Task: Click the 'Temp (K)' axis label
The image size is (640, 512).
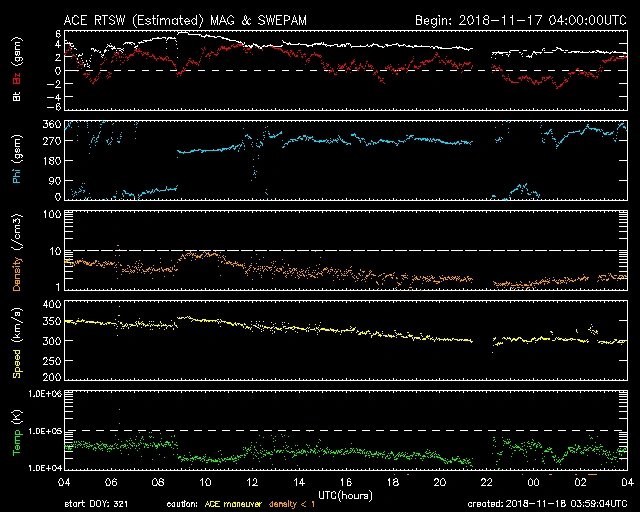Action: 17,433
